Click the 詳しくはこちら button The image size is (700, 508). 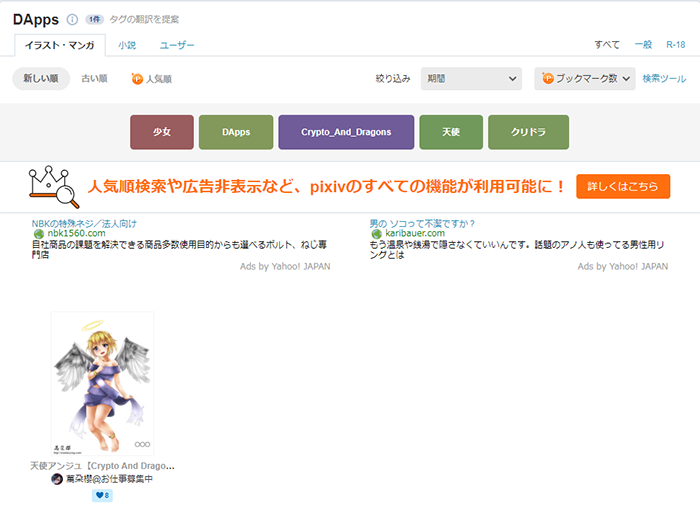coord(623,187)
